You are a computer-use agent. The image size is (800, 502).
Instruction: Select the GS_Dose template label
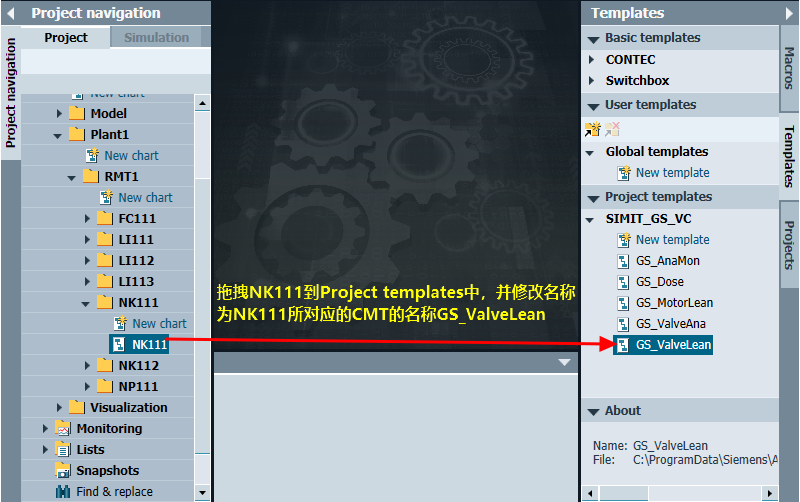pyautogui.click(x=659, y=282)
